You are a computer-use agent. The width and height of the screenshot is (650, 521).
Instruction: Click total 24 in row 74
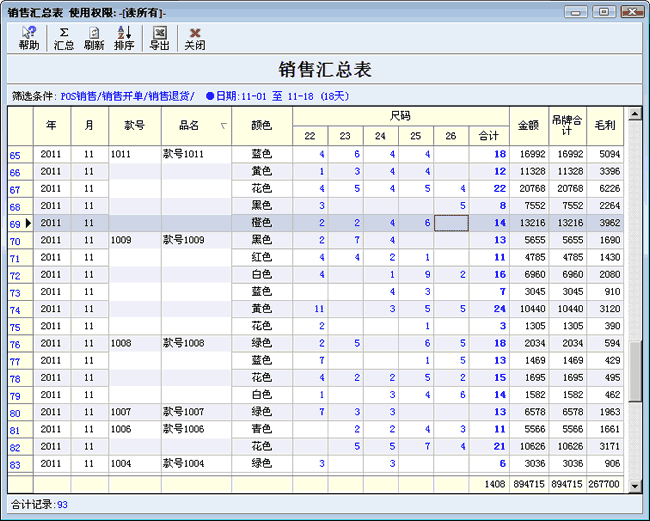click(x=489, y=309)
